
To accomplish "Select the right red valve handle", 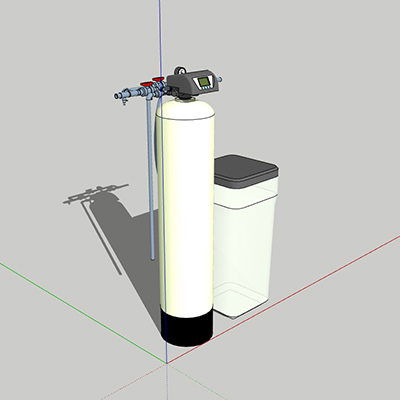I will [158, 79].
